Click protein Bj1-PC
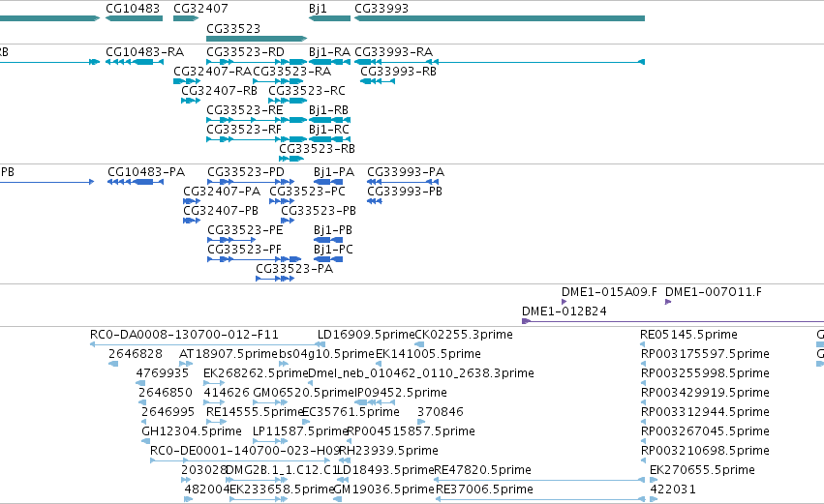This screenshot has height=504, width=824. (328, 260)
